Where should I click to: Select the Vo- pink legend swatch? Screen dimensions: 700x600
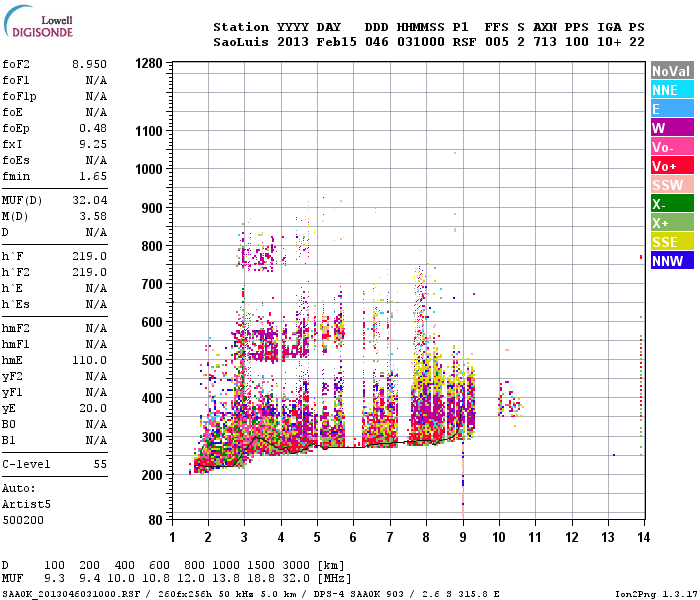click(672, 146)
